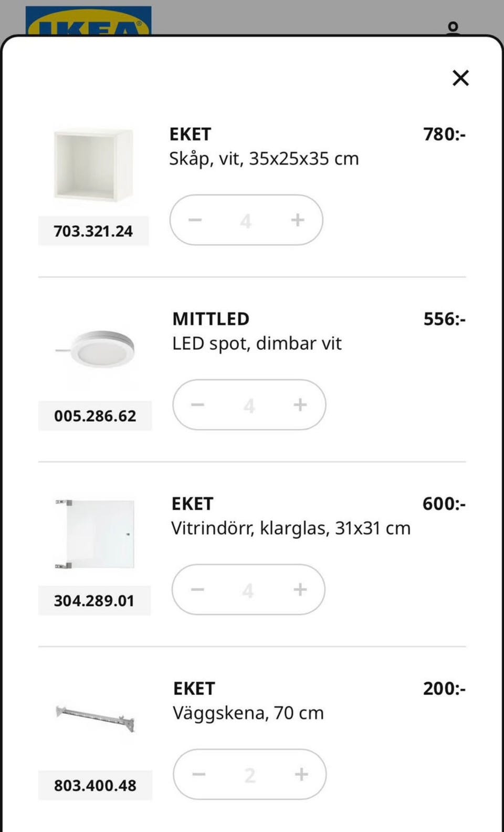View the glass door Vitrindörr image
Viewport: 504px width, 832px height.
click(94, 534)
